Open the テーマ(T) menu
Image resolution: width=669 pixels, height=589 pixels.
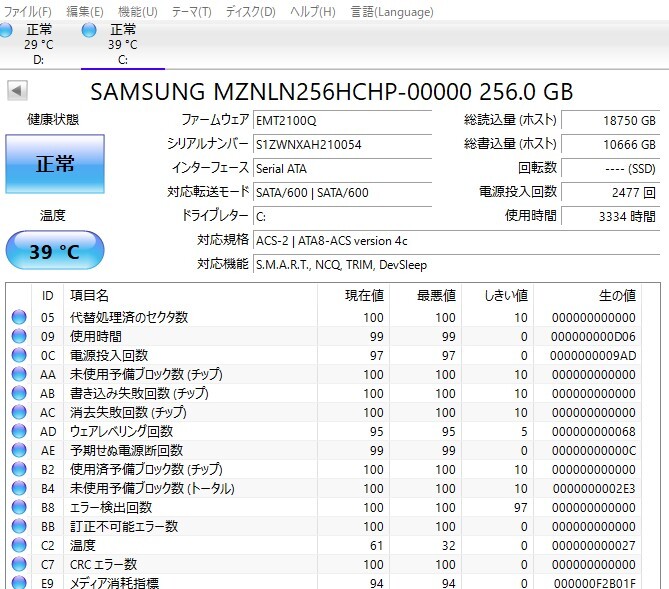point(191,12)
